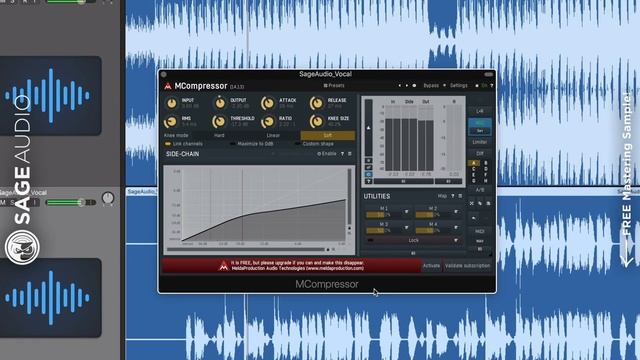Click the graph's horizontal zoom bar
The height and width of the screenshot is (360, 640).
tap(247, 249)
